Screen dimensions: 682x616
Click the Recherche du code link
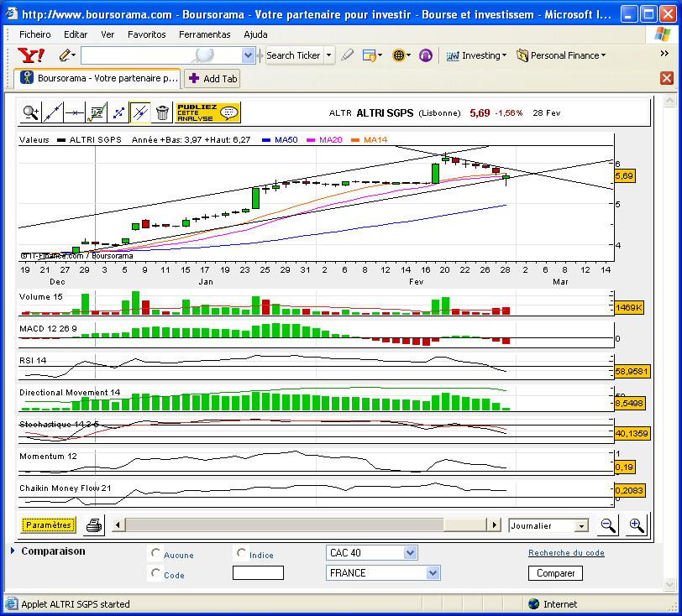pyautogui.click(x=566, y=553)
